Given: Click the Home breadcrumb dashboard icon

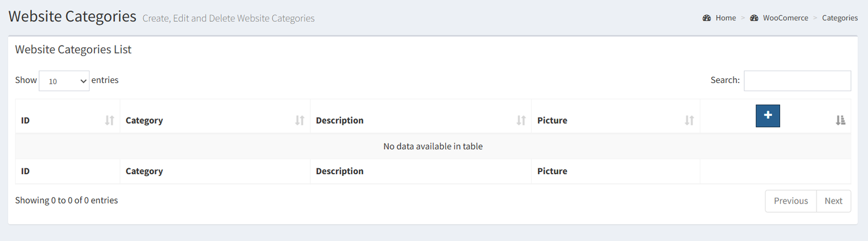Looking at the screenshot, I should (x=706, y=18).
